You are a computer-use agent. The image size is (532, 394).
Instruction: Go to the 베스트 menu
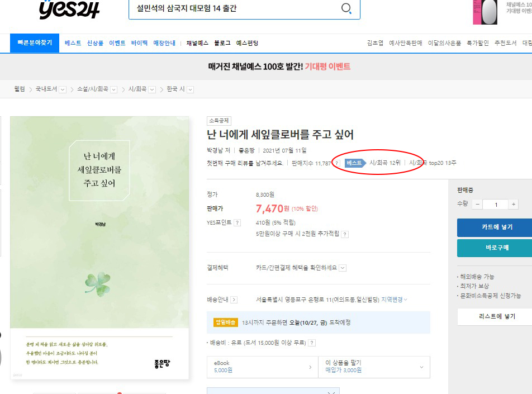point(73,43)
